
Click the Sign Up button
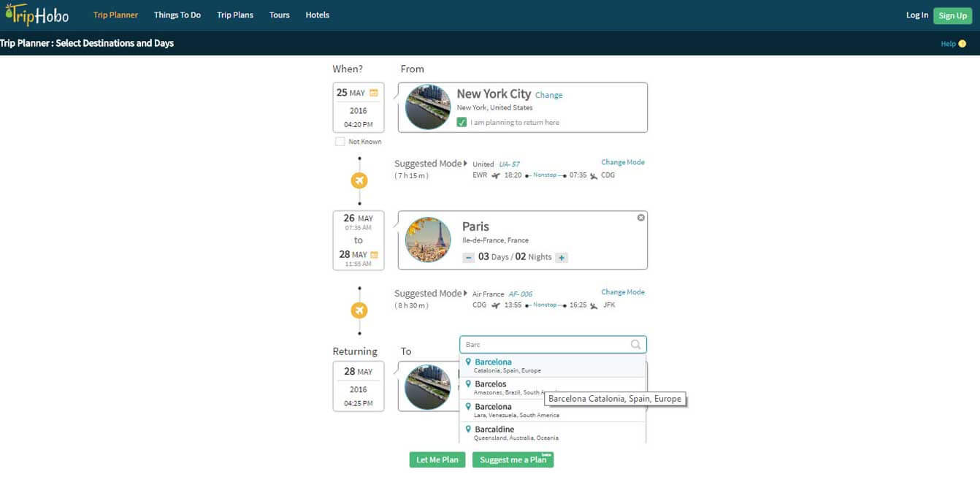point(952,15)
